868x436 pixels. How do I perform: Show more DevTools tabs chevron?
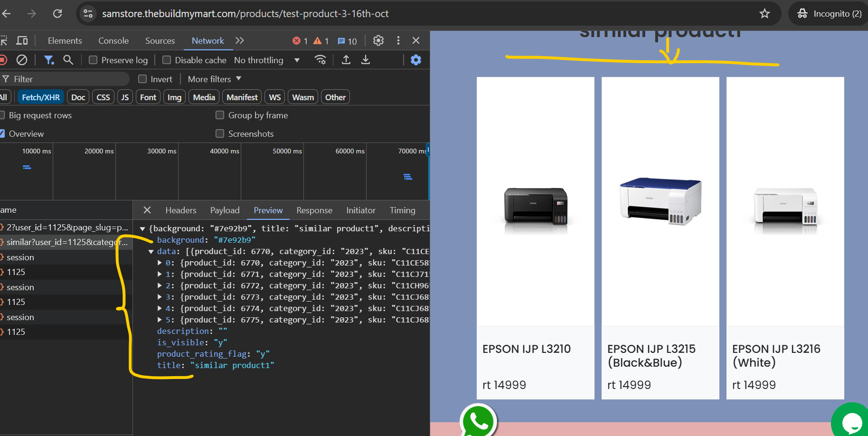coord(240,40)
